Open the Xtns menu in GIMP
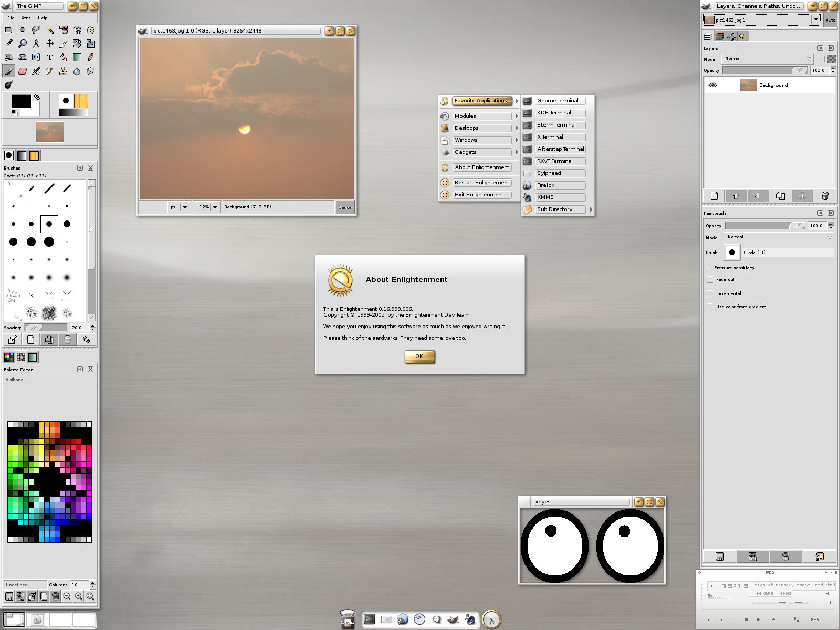The height and width of the screenshot is (630, 840). tap(26, 18)
